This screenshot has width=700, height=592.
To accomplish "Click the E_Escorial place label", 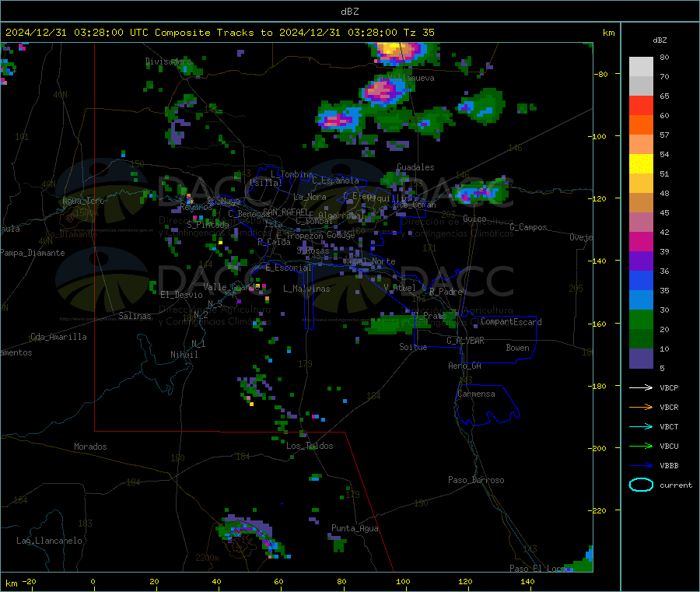I will [288, 268].
